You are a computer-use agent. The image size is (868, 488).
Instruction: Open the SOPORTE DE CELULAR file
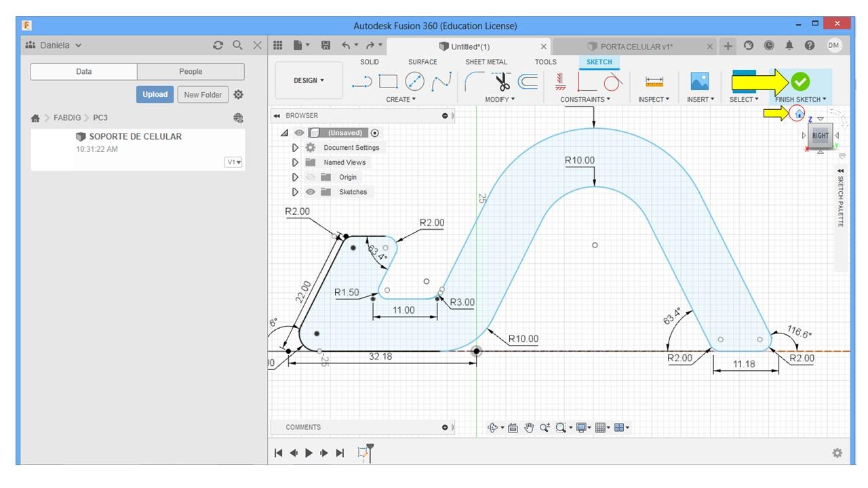click(x=136, y=136)
